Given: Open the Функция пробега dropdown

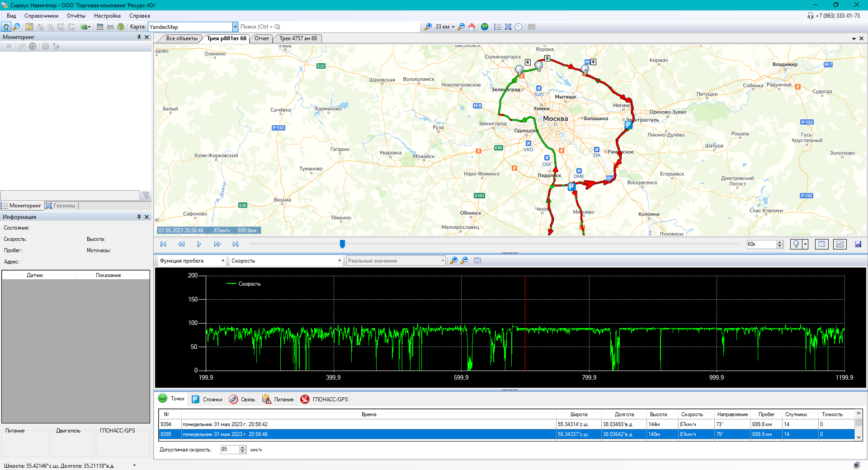Looking at the screenshot, I should (x=223, y=261).
